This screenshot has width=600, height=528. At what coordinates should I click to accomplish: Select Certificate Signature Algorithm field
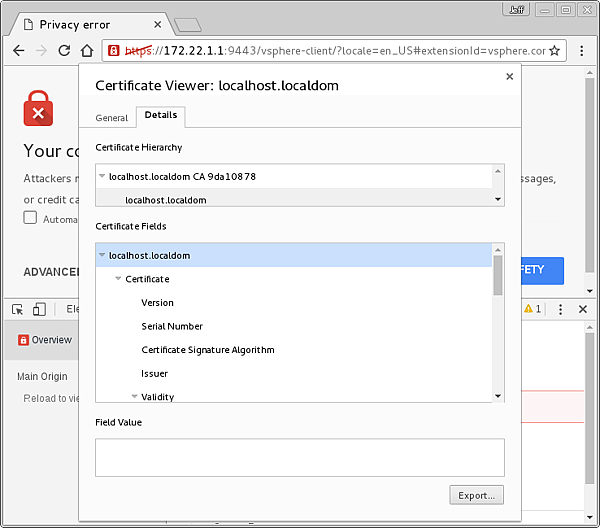(208, 350)
